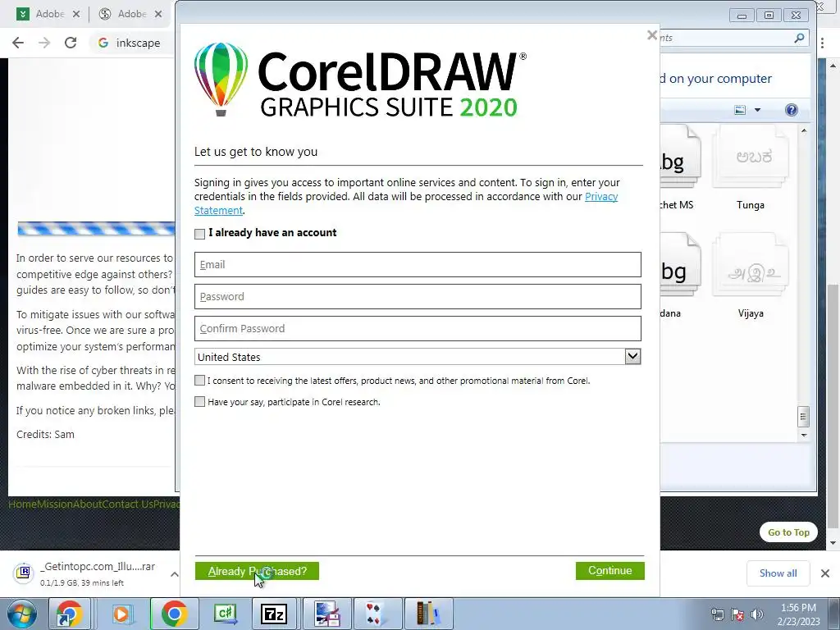Open the view options icon in fonts window
840x630 pixels.
tap(740, 110)
